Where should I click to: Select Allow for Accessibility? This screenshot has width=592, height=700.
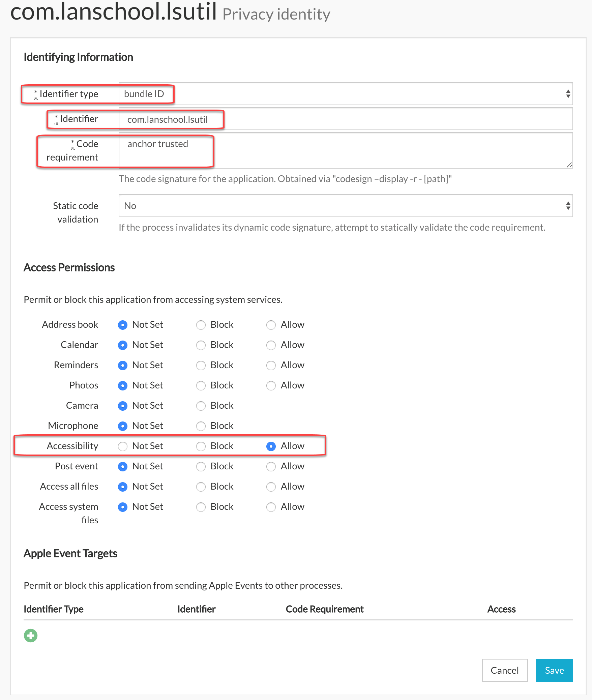tap(271, 446)
